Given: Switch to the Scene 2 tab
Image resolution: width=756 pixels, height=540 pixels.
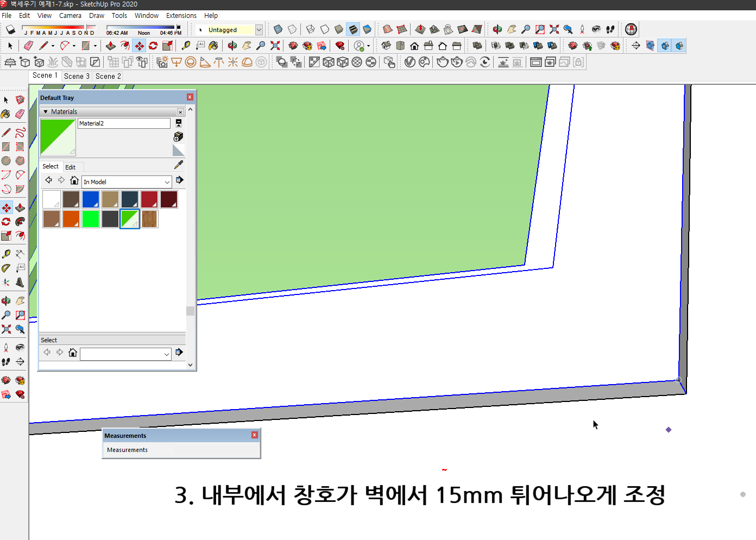Looking at the screenshot, I should [108, 76].
